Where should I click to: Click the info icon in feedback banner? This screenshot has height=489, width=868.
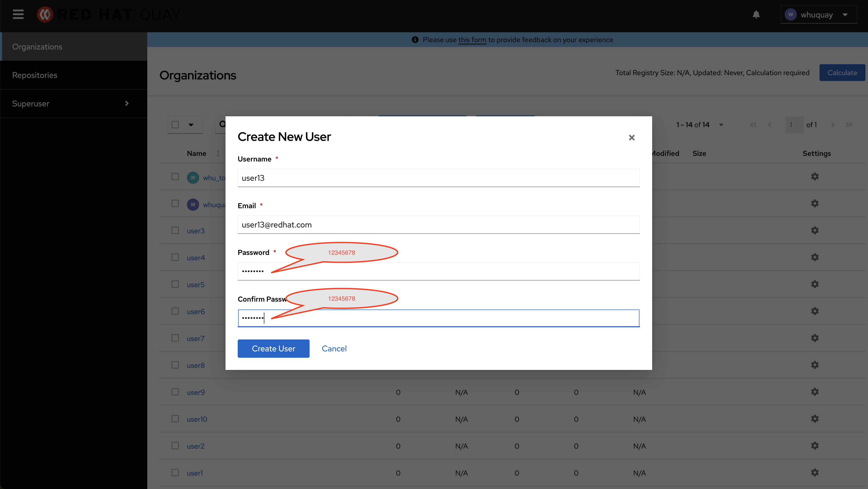pyautogui.click(x=415, y=40)
